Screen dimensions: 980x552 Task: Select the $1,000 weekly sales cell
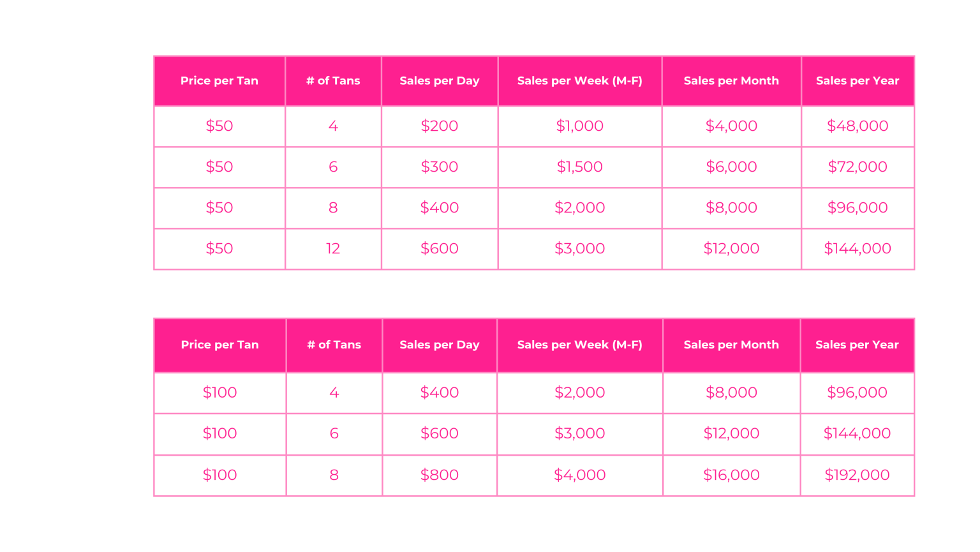pyautogui.click(x=579, y=126)
